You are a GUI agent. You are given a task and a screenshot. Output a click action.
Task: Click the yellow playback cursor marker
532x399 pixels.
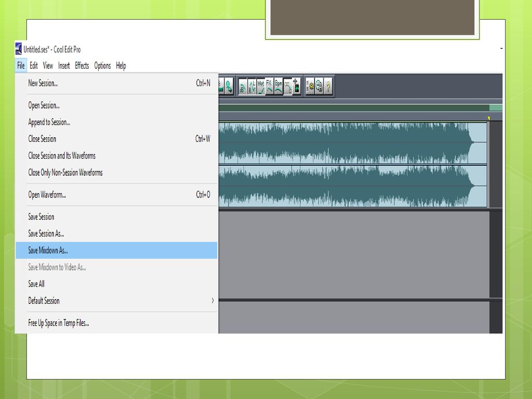(x=489, y=118)
